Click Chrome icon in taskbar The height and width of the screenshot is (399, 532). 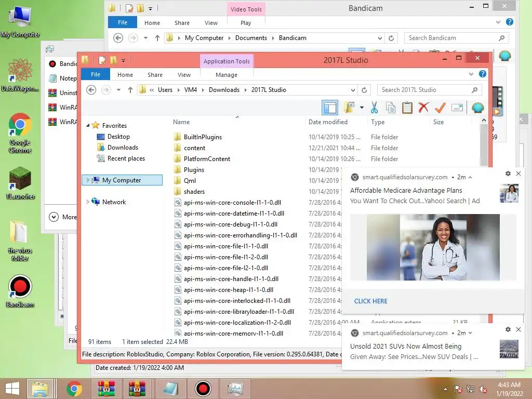(74, 389)
